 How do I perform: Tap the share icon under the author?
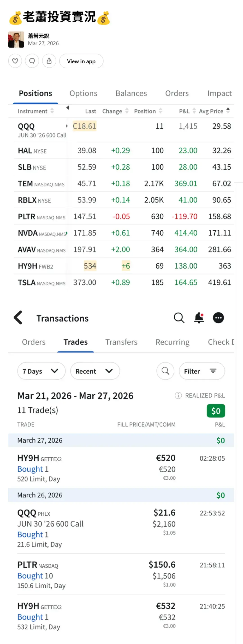click(49, 61)
